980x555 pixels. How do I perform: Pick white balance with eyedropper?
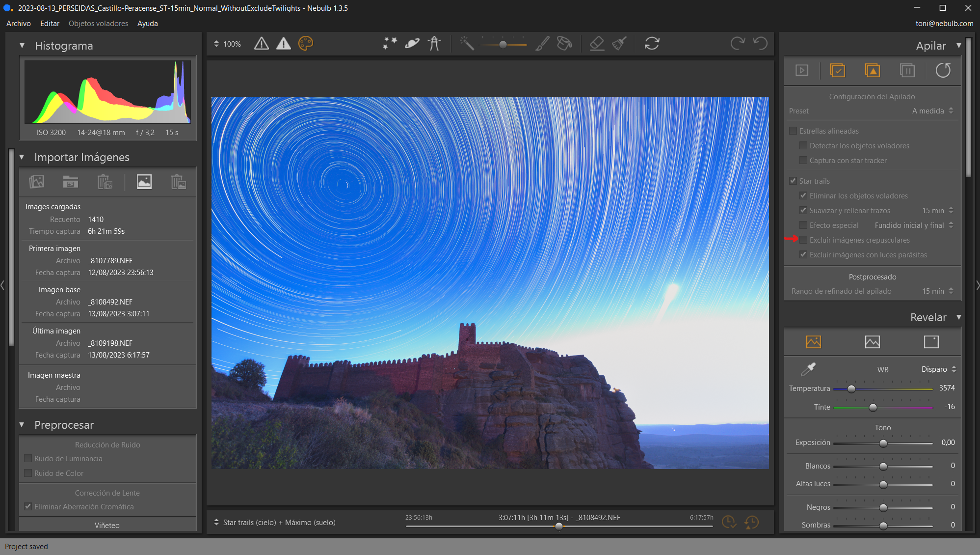808,369
